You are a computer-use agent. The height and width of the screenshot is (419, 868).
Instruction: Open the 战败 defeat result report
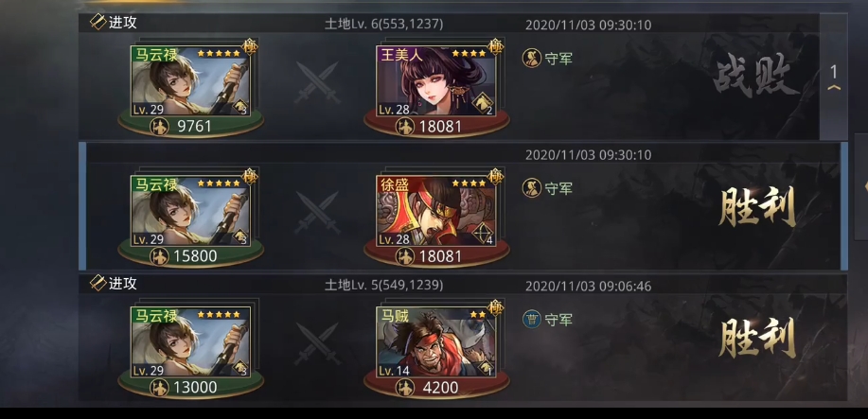[x=756, y=77]
